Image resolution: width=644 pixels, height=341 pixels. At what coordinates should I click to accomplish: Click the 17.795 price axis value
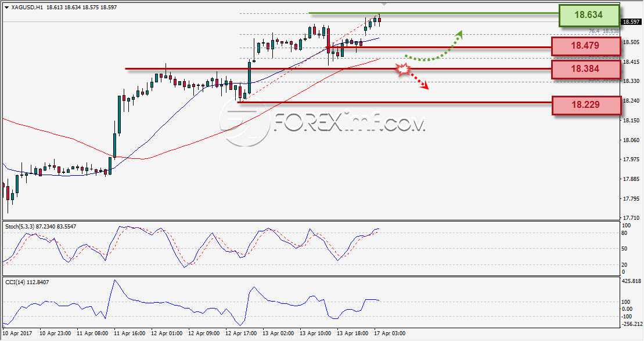[631, 199]
